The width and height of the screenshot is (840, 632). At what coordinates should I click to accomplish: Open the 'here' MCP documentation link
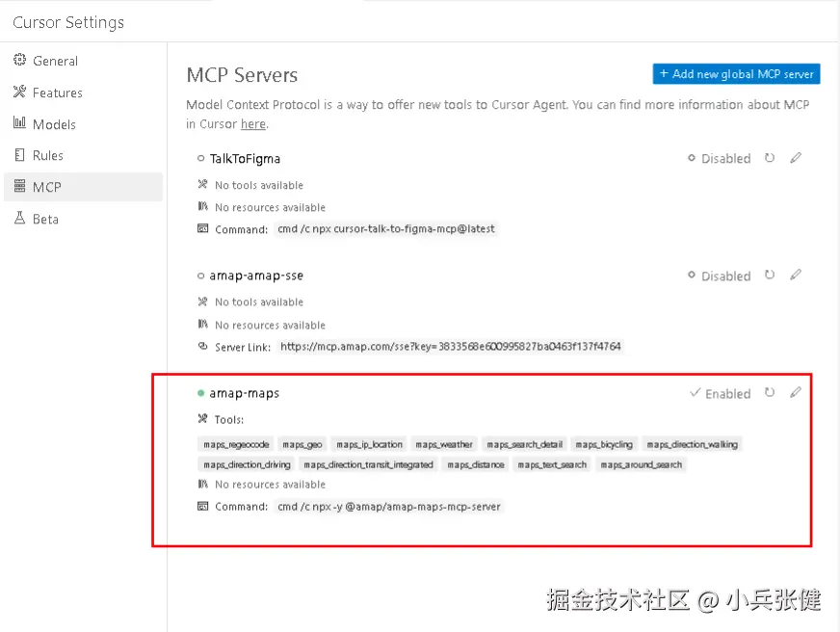252,123
